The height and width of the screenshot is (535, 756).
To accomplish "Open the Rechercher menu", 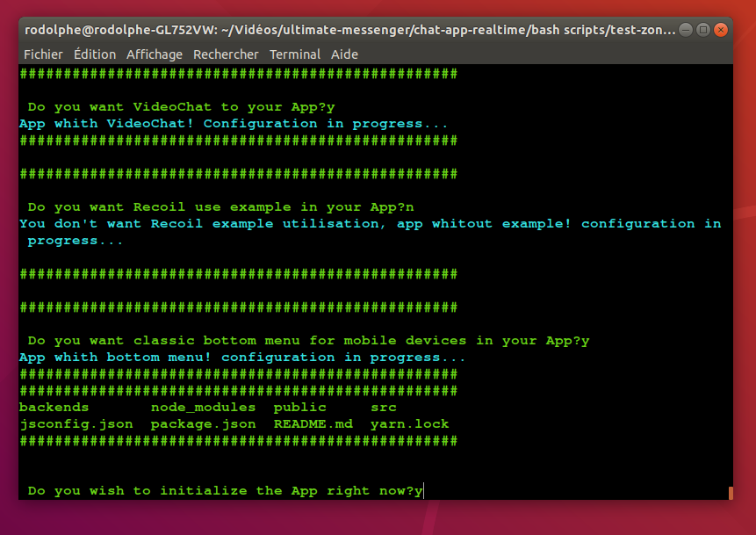I will coord(226,54).
